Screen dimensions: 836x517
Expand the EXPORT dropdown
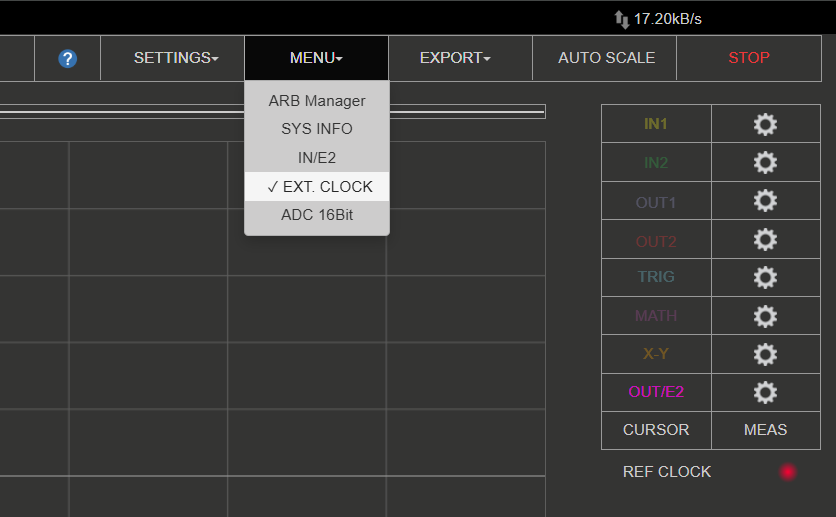pos(461,58)
